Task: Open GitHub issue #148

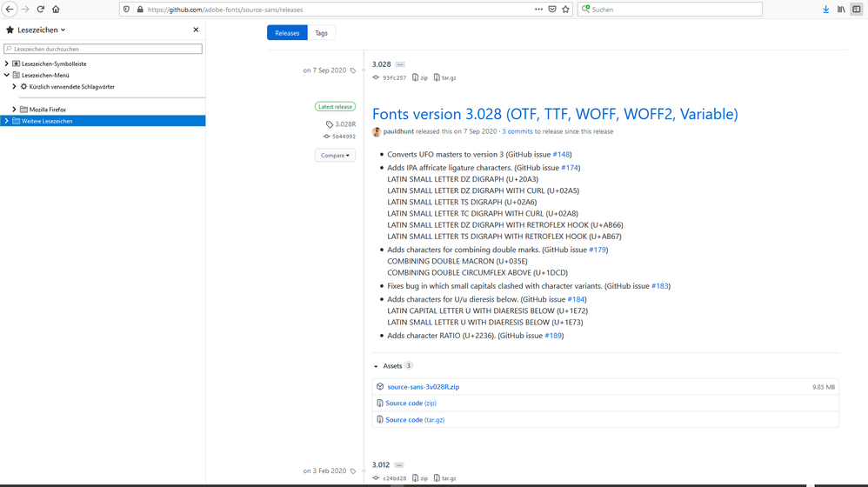Action: (x=561, y=155)
